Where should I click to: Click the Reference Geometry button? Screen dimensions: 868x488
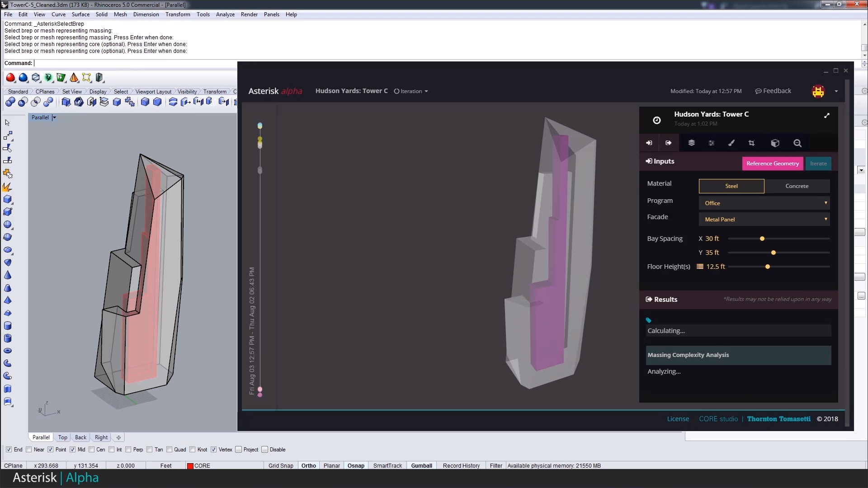pos(773,164)
